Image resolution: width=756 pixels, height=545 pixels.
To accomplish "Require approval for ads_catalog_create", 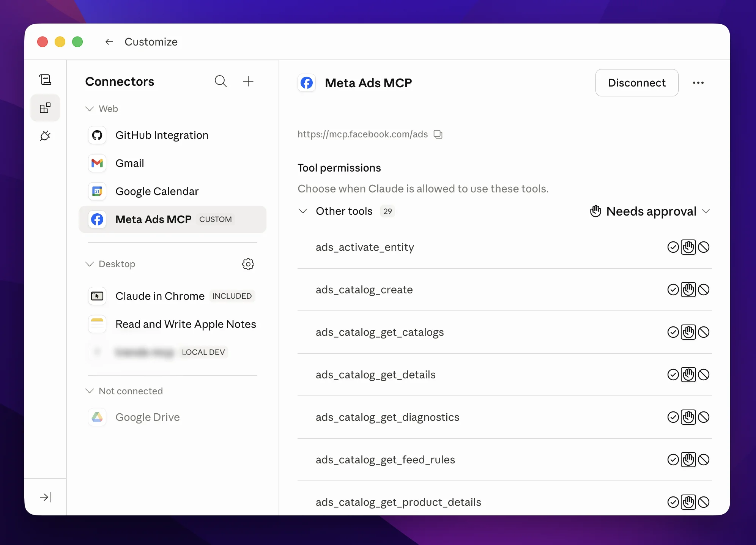I will coord(688,290).
